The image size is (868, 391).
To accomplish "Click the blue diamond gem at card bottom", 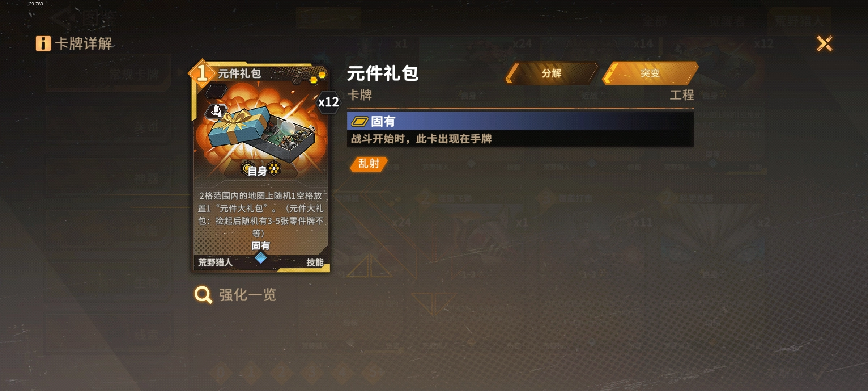I will click(260, 258).
